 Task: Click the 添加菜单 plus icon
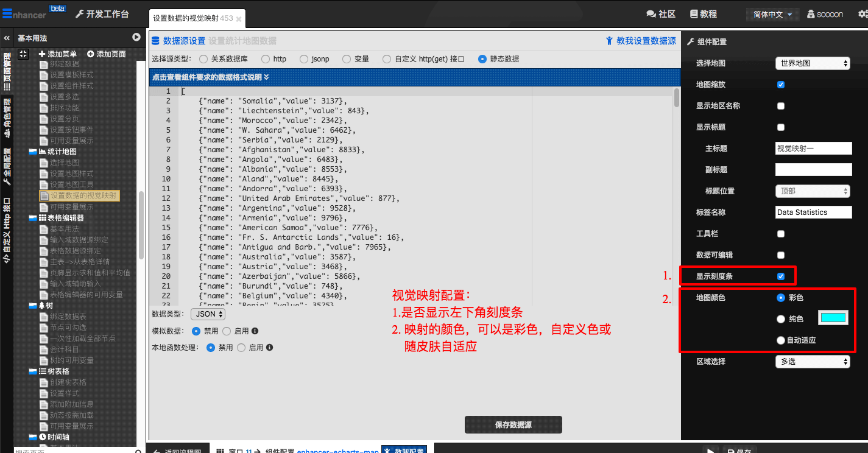[42, 54]
